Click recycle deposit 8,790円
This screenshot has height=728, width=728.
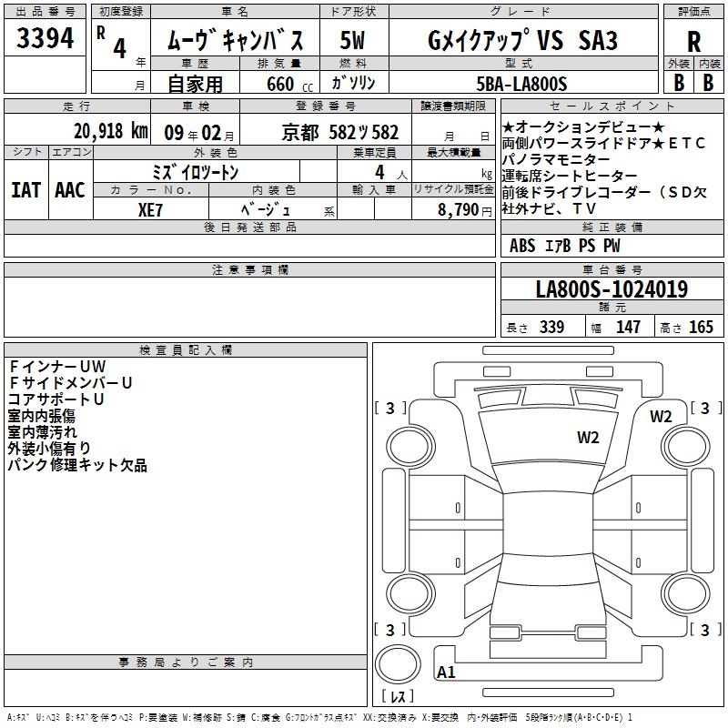tap(465, 210)
